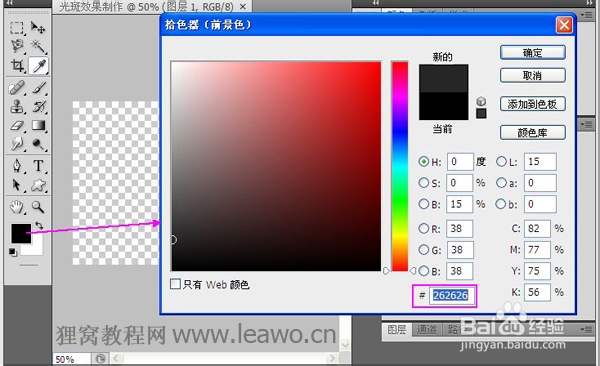Swap foreground and background colors

[39, 225]
